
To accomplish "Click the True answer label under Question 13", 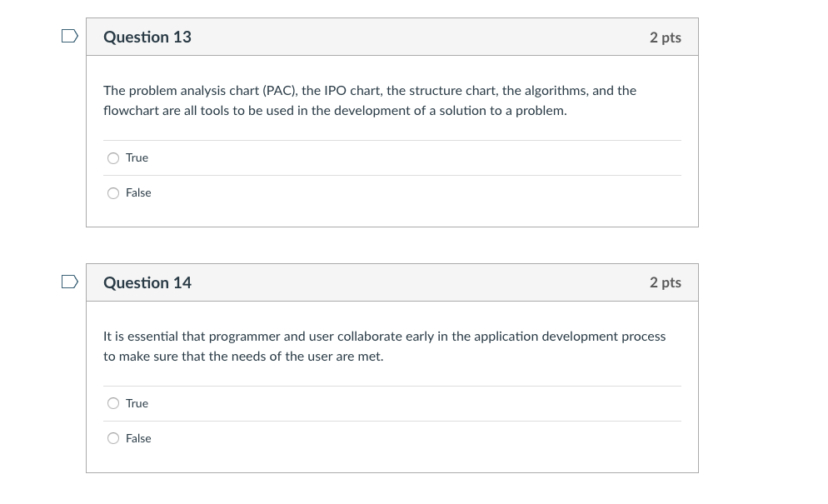I will (136, 157).
